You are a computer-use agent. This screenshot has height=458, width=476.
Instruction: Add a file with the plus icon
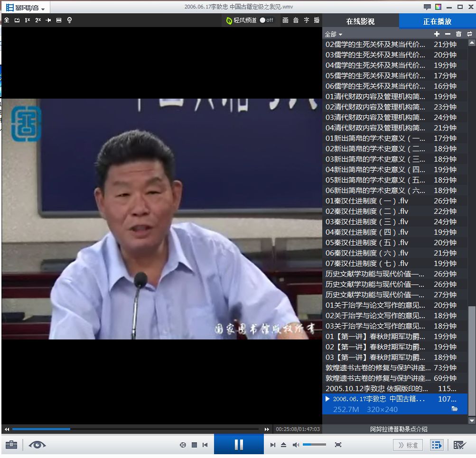pos(437,34)
